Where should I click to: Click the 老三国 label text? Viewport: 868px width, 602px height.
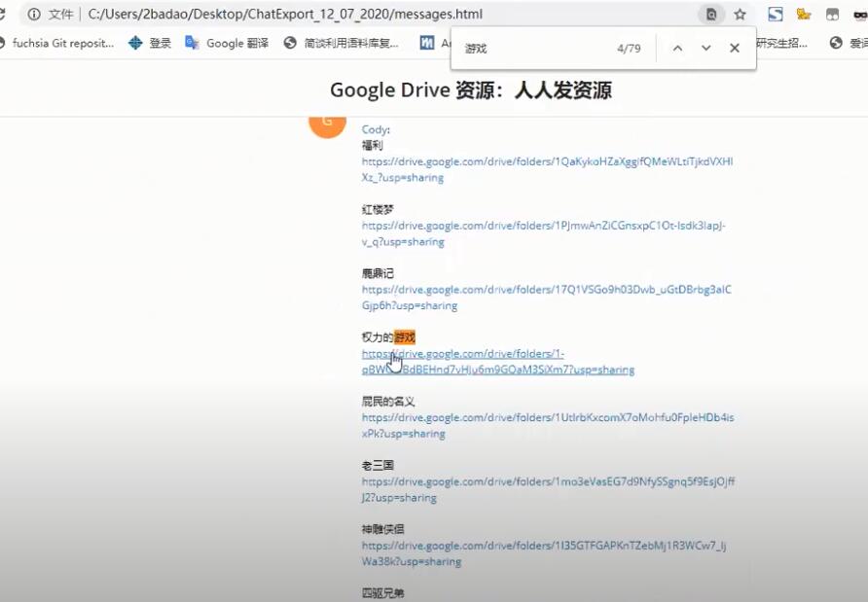coord(378,465)
